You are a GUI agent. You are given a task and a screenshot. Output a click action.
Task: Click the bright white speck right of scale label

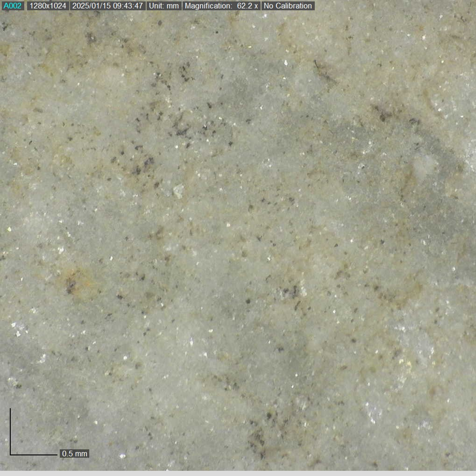pos(123,456)
